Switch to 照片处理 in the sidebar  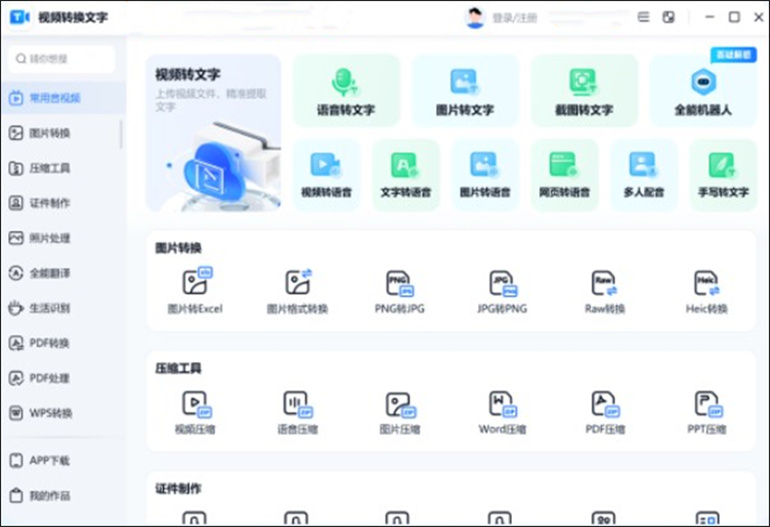click(x=63, y=238)
